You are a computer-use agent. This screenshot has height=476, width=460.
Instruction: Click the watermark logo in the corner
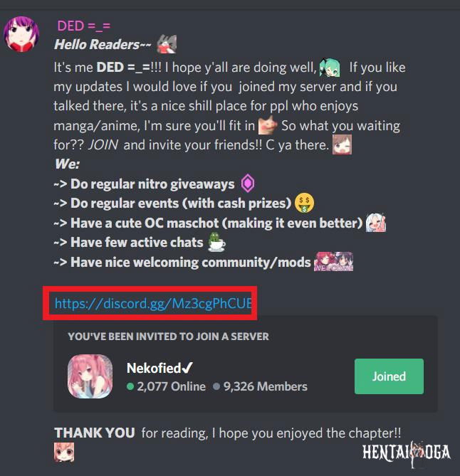pos(407,453)
